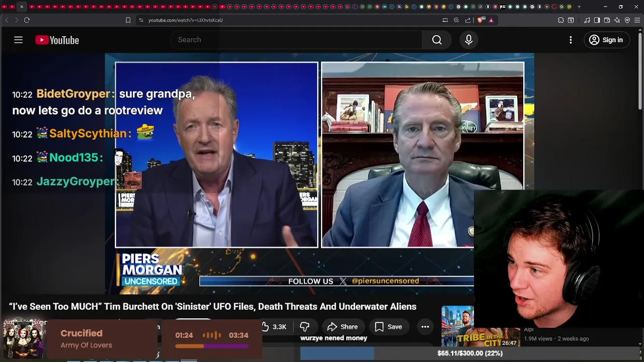This screenshot has height=362, width=644.
Task: Open the Sign in button
Action: tap(606, 40)
